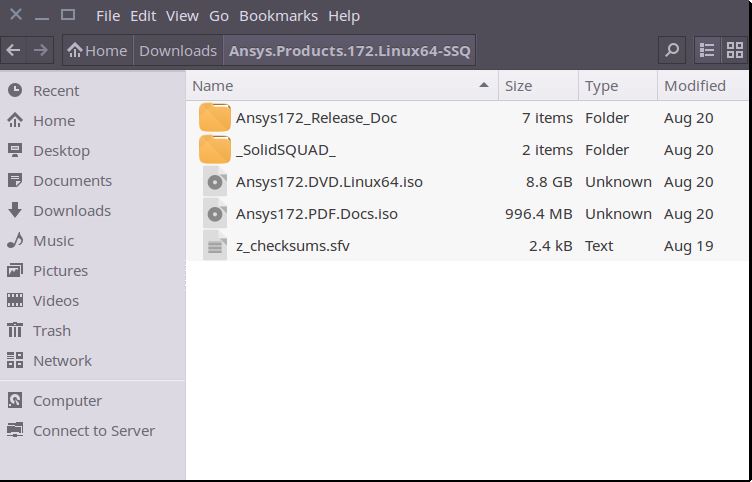The width and height of the screenshot is (752, 482).
Task: Click the Desktop icon in sidebar
Action: (x=15, y=151)
